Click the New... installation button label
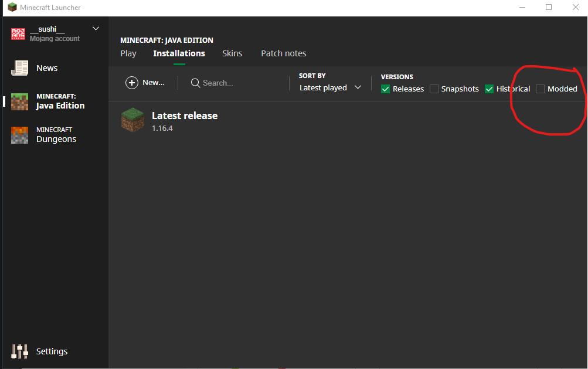This screenshot has height=369, width=588. coord(154,83)
